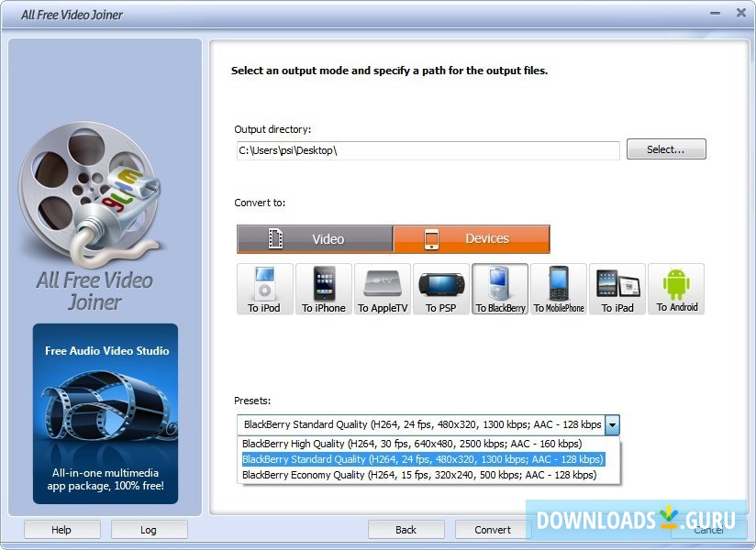Select the To BlackBerry device icon
The height and width of the screenshot is (550, 756).
click(500, 289)
